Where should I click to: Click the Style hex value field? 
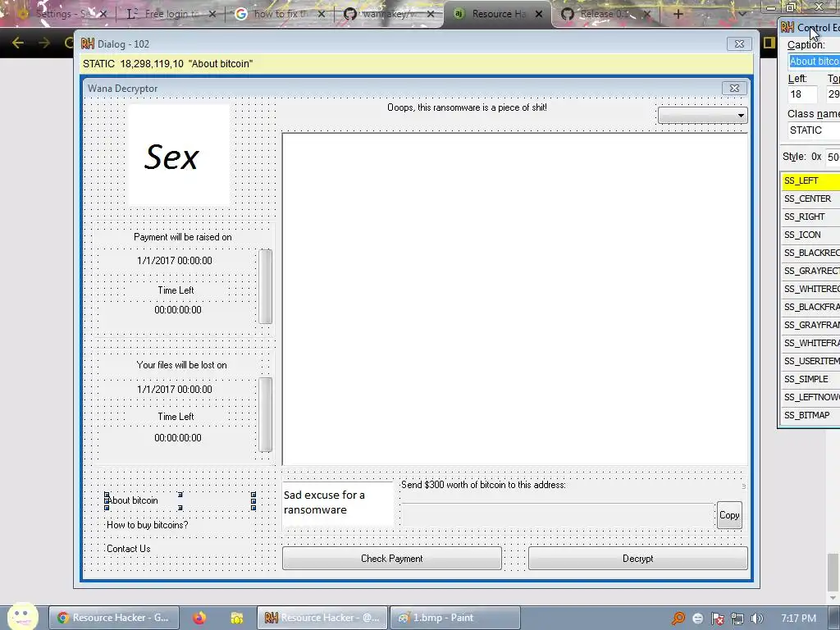pos(833,157)
